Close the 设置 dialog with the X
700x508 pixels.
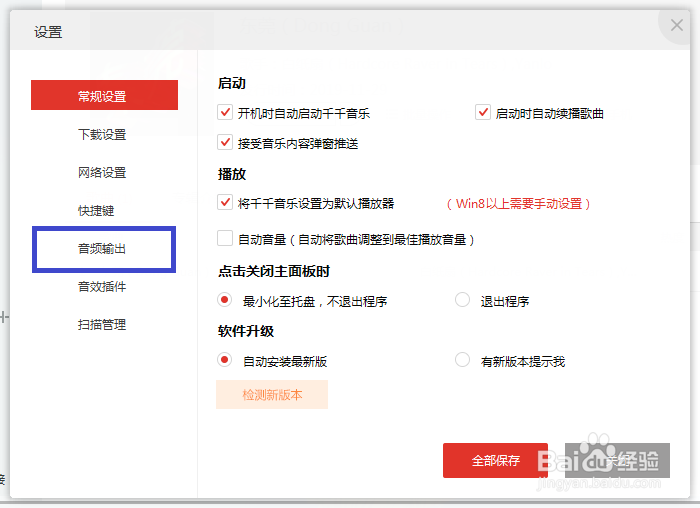coord(676,25)
